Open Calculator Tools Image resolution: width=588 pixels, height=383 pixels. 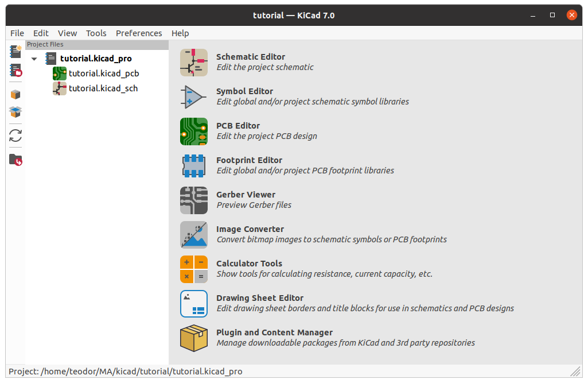194,269
